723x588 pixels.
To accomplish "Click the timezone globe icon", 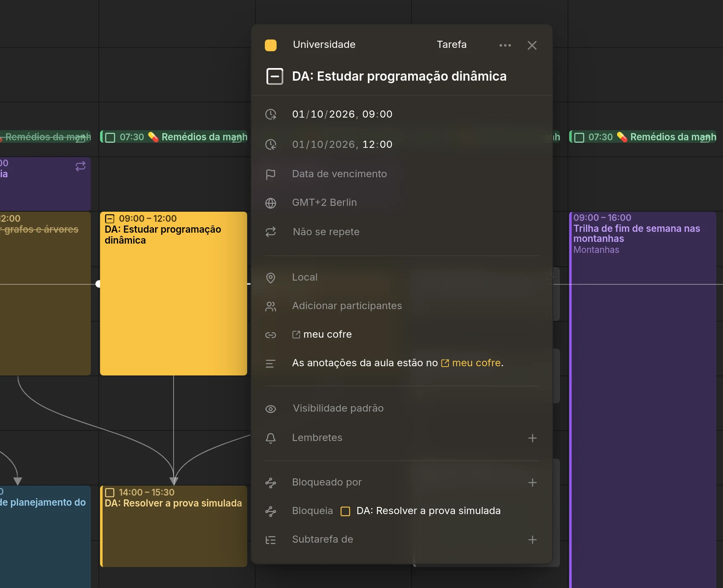I will pyautogui.click(x=271, y=203).
